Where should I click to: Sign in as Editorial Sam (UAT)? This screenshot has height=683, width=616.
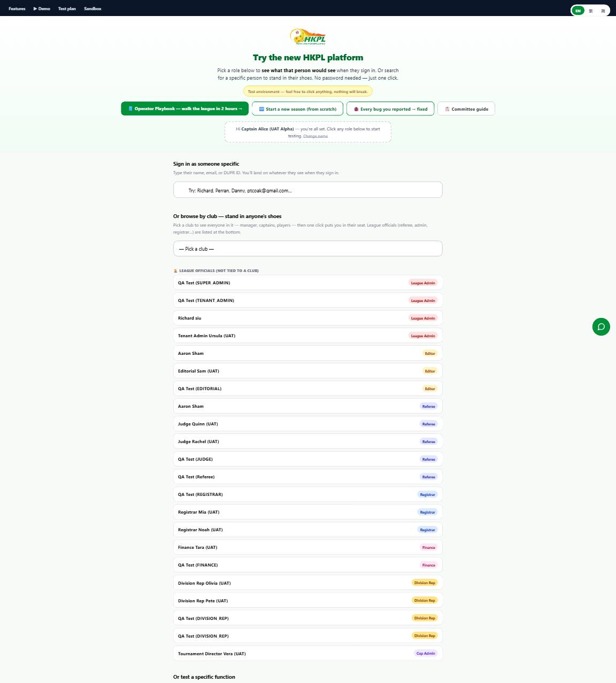point(308,371)
